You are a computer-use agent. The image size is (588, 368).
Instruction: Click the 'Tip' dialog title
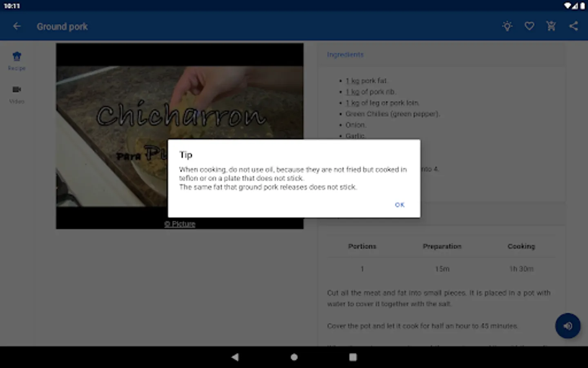(x=186, y=155)
